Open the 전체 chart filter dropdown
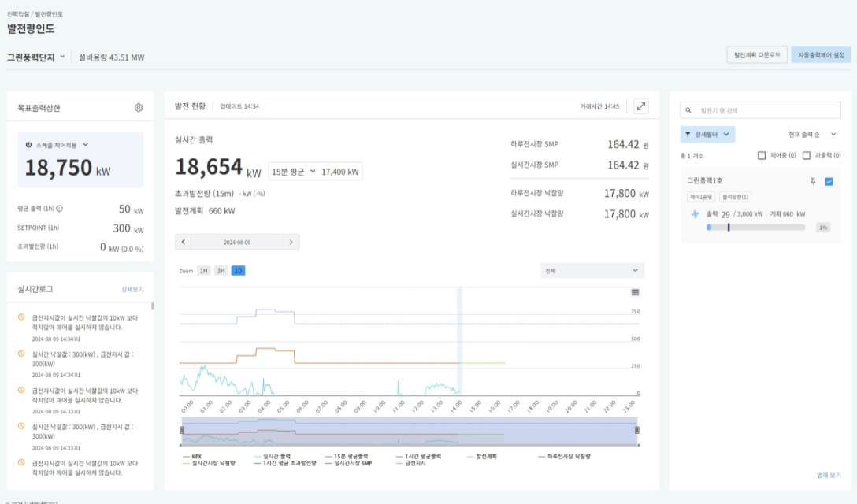The height and width of the screenshot is (504, 857). 592,271
